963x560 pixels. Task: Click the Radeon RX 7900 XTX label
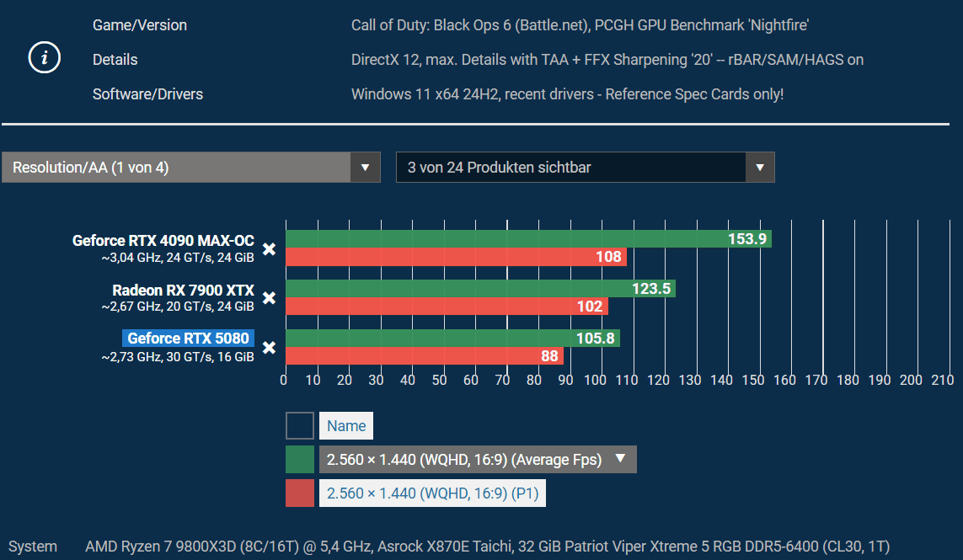tap(183, 290)
